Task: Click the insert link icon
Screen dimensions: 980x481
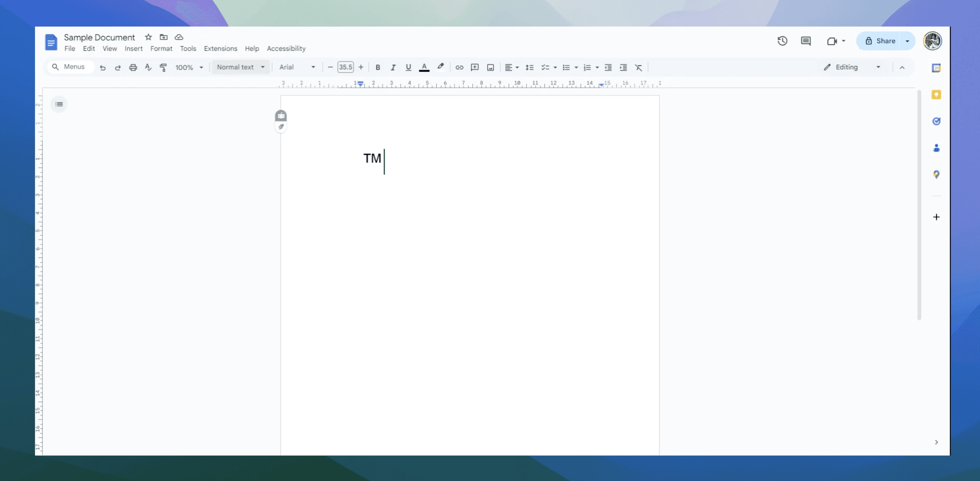Action: pos(459,67)
